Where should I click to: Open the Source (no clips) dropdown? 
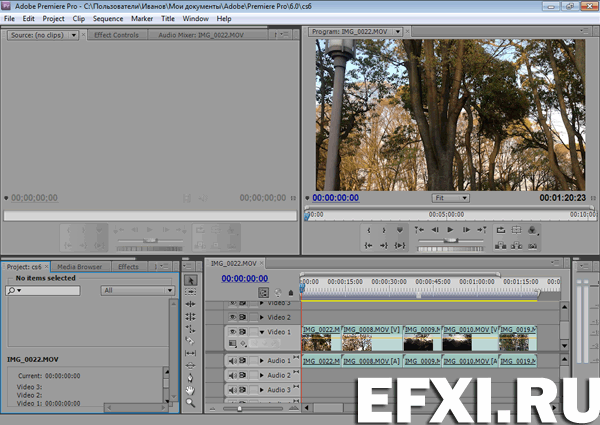(x=74, y=35)
